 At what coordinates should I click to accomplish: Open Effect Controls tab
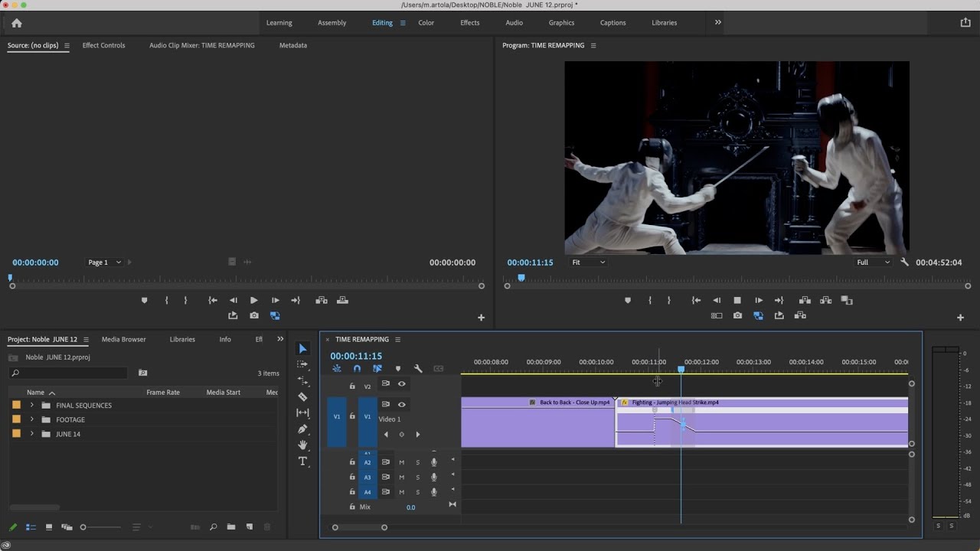(x=103, y=45)
